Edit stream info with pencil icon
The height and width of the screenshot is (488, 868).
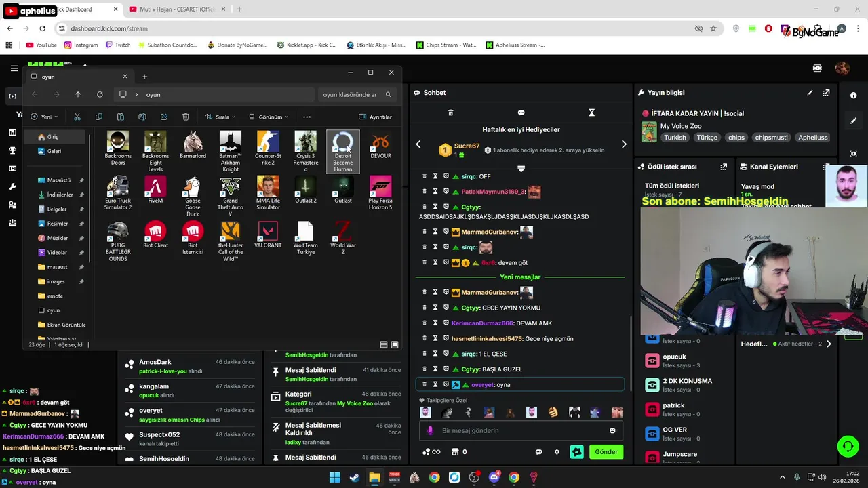pos(810,93)
